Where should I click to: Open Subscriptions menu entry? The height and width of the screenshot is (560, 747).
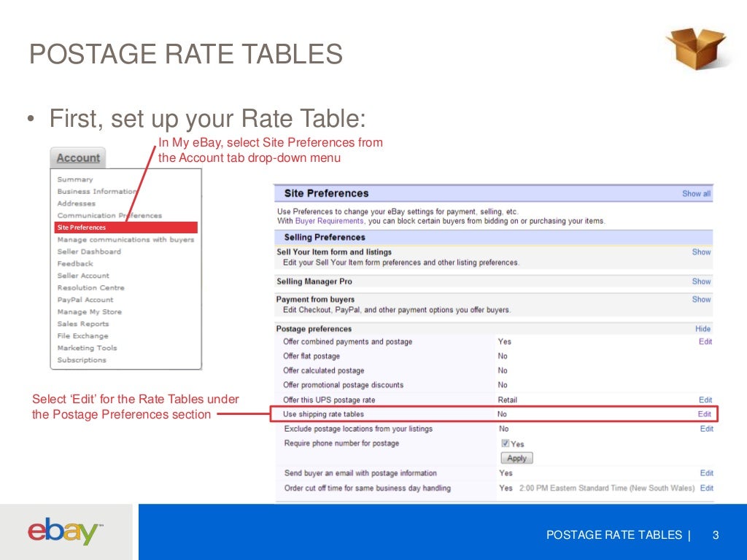pos(82,360)
